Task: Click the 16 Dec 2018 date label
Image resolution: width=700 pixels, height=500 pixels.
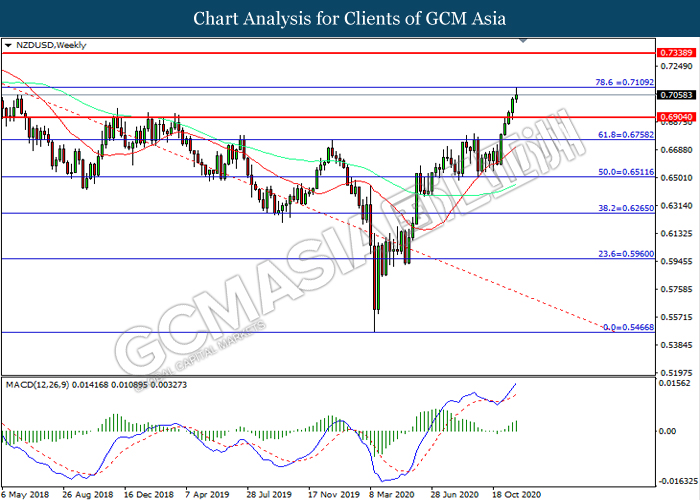Action: pyautogui.click(x=149, y=495)
